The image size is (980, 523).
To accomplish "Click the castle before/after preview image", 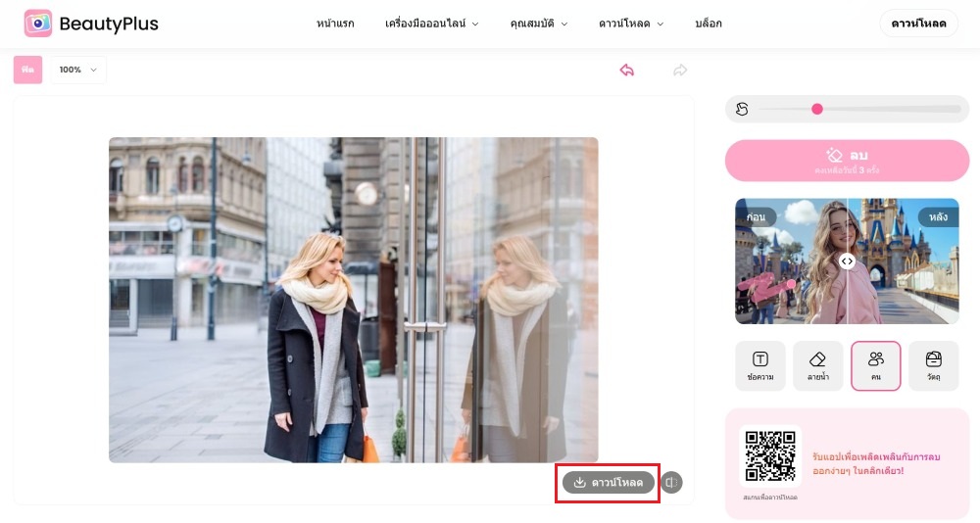I will 847,261.
